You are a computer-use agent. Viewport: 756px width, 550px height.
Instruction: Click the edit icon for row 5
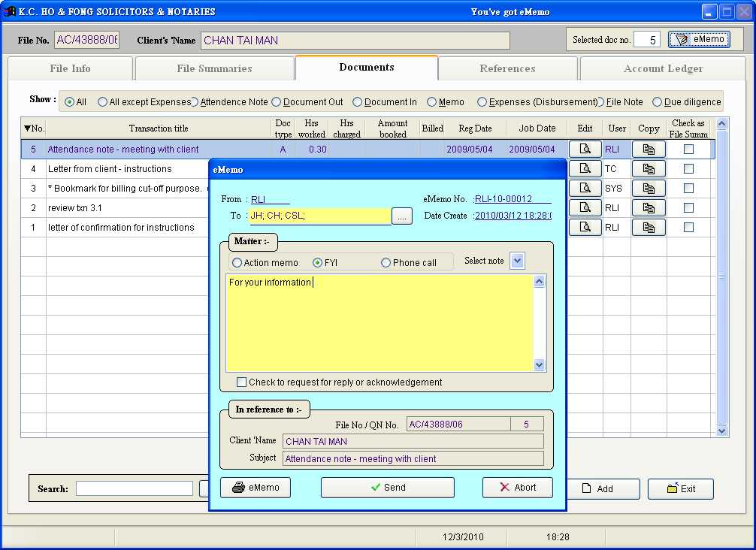585,150
